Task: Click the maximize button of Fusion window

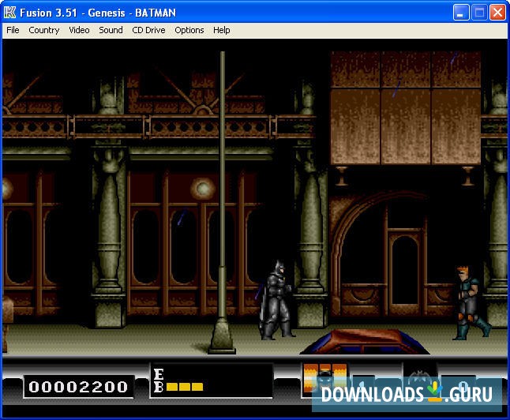Action: (x=479, y=13)
